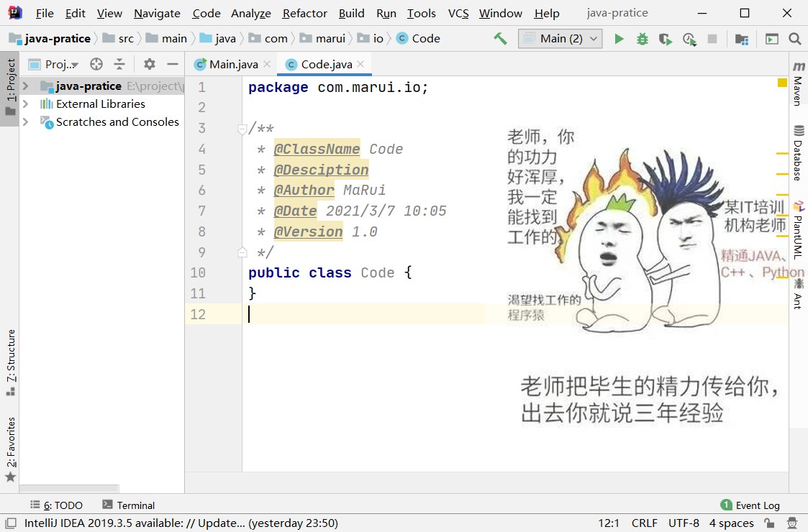Open the Refactor menu

point(305,13)
